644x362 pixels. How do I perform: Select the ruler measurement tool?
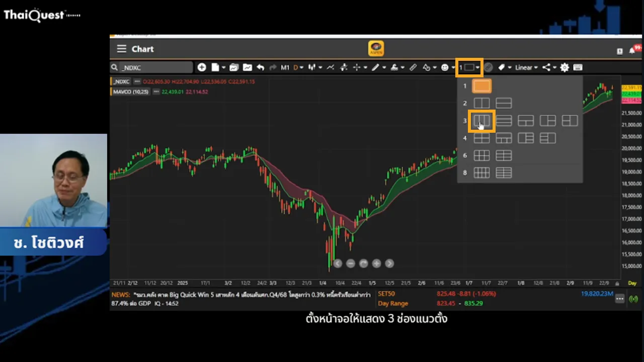(x=413, y=67)
